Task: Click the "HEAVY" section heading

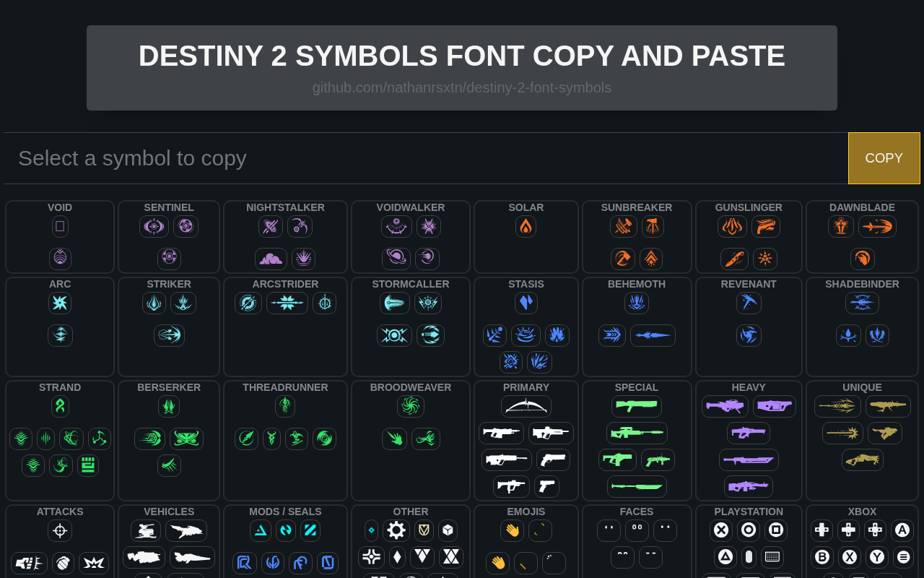Action: point(749,387)
